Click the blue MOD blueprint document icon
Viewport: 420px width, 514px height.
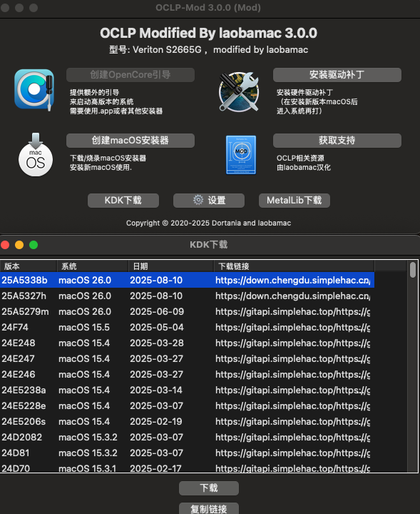click(x=241, y=155)
